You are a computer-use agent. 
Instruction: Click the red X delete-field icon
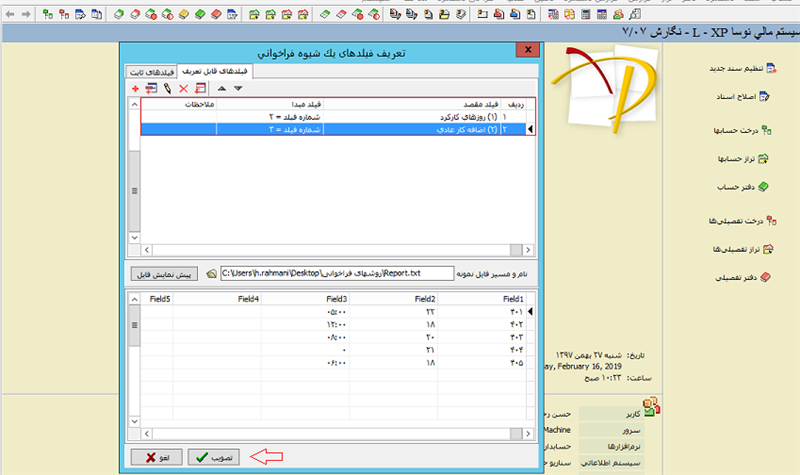pyautogui.click(x=184, y=89)
